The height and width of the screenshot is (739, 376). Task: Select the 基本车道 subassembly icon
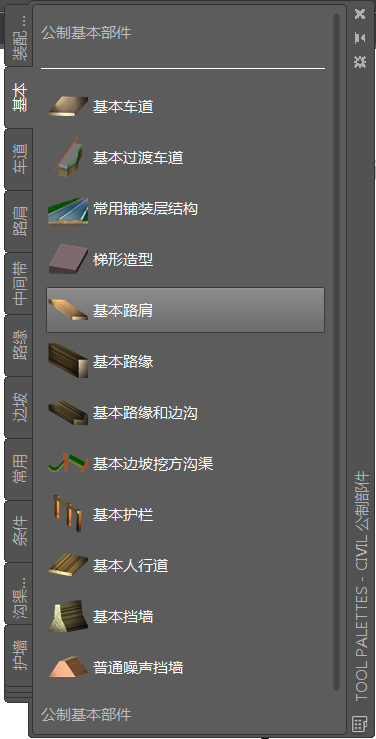tap(68, 107)
